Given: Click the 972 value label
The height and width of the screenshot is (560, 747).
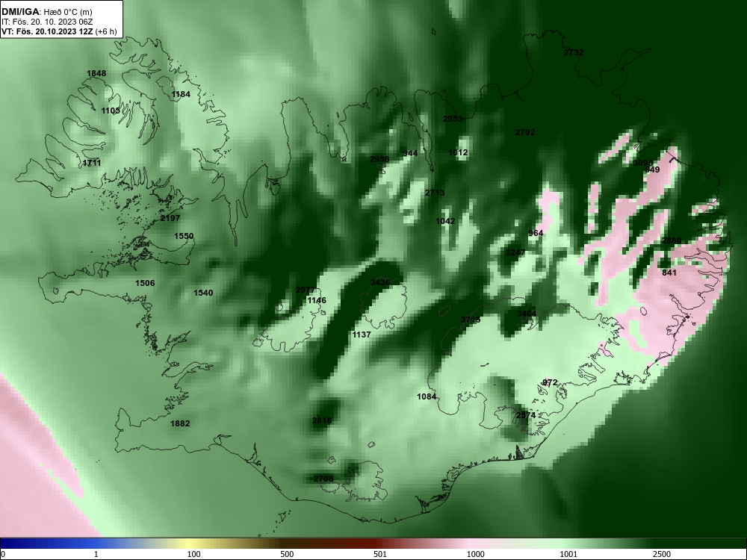Looking at the screenshot, I should (x=550, y=382).
